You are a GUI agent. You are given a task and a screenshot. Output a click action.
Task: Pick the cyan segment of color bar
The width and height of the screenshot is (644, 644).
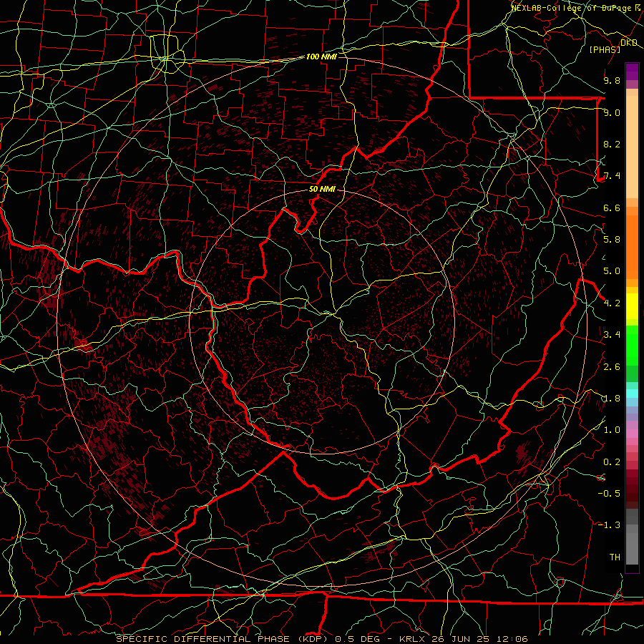[632, 394]
